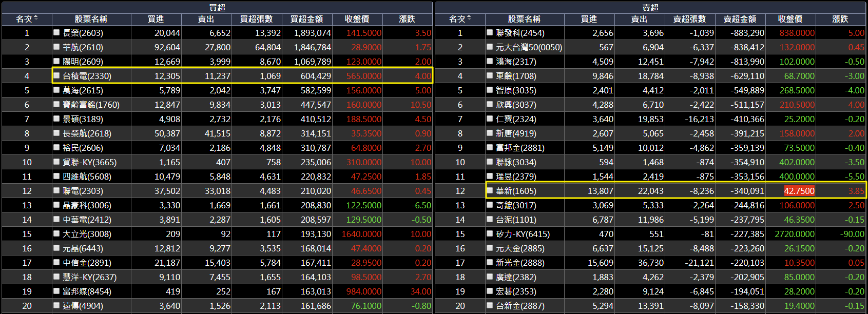Image resolution: width=868 pixels, height=314 pixels.
Task: Open stock 晶豪科(3006)
Action: pos(87,205)
